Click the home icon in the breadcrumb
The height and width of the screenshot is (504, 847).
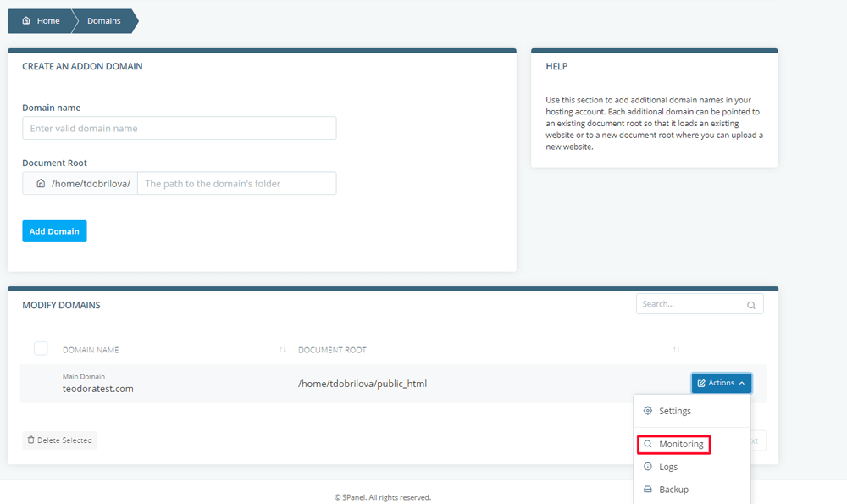tap(26, 20)
